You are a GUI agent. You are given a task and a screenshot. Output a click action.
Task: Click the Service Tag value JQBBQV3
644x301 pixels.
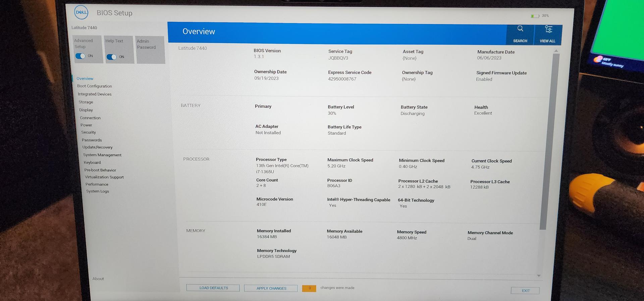click(338, 58)
